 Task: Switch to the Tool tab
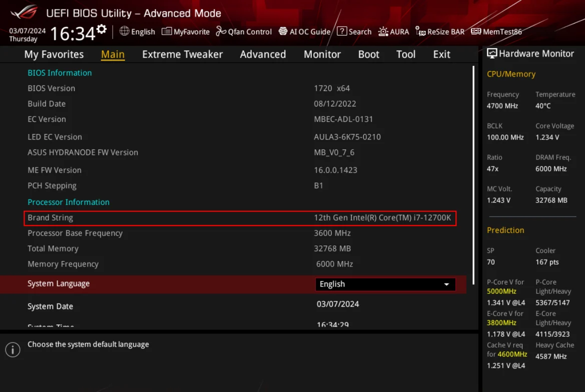tap(406, 54)
